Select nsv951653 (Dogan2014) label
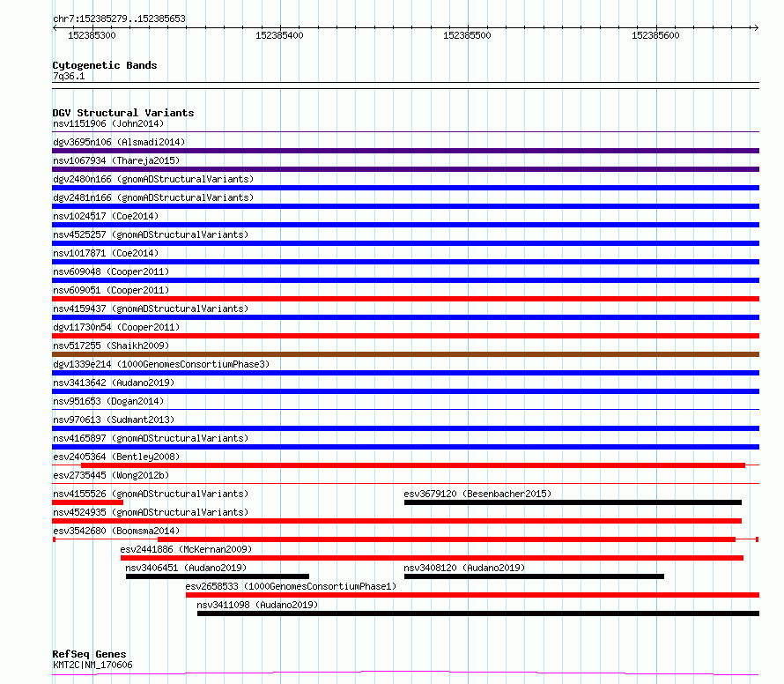Viewport: 784px width, 684px height. click(108, 401)
